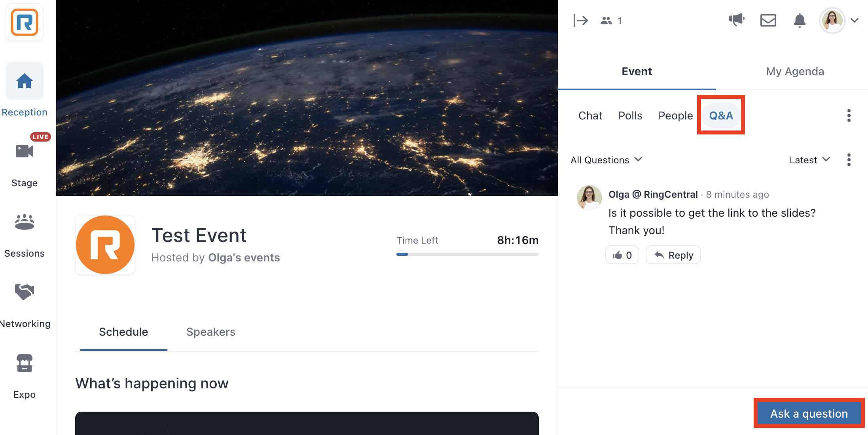Collapse the side panel arrow icon
Screen dimensions: 868x435
580,21
